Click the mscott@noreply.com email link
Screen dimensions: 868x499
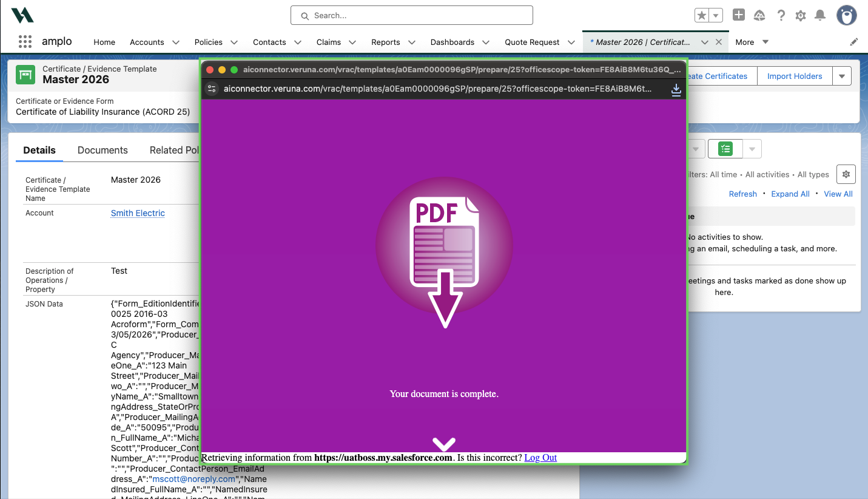coord(194,479)
